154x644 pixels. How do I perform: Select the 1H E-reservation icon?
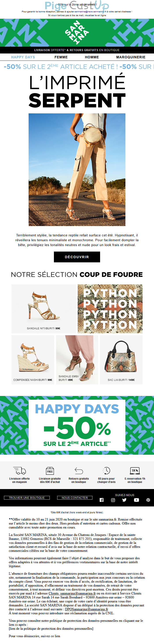pyautogui.click(x=135, y=471)
